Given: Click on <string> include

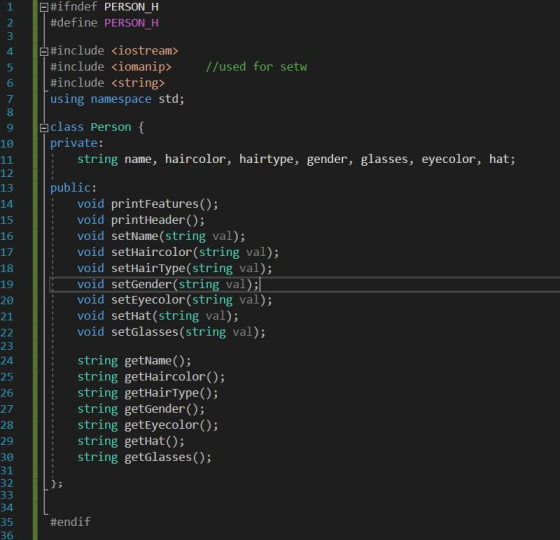Looking at the screenshot, I should [138, 83].
